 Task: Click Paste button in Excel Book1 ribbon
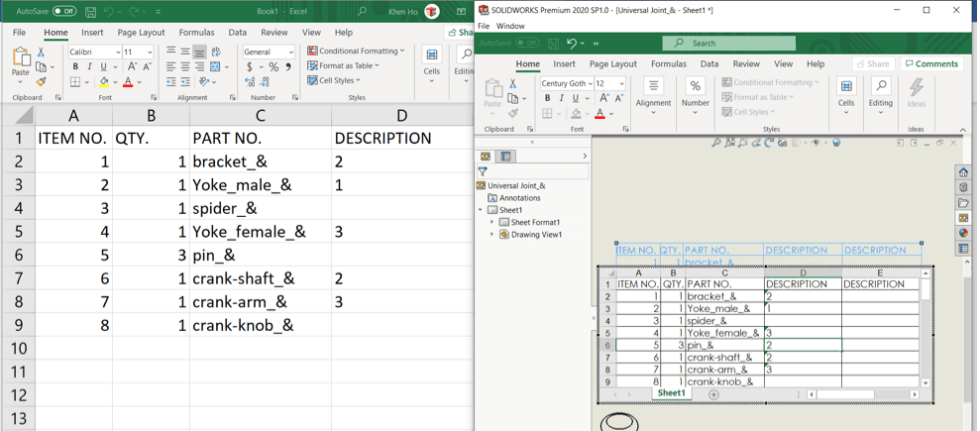click(x=21, y=63)
